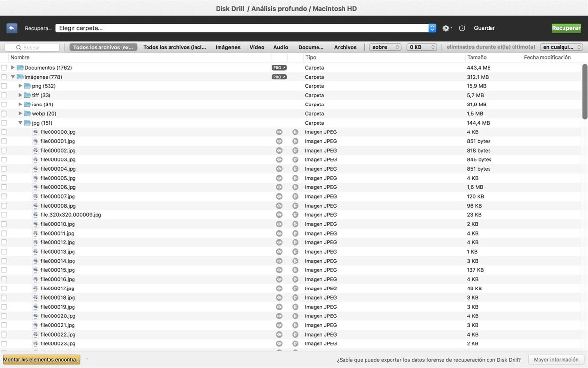Screen dimensions: 588x368
Task: Select the checkbox for file000014.jpg
Action: coord(4,261)
